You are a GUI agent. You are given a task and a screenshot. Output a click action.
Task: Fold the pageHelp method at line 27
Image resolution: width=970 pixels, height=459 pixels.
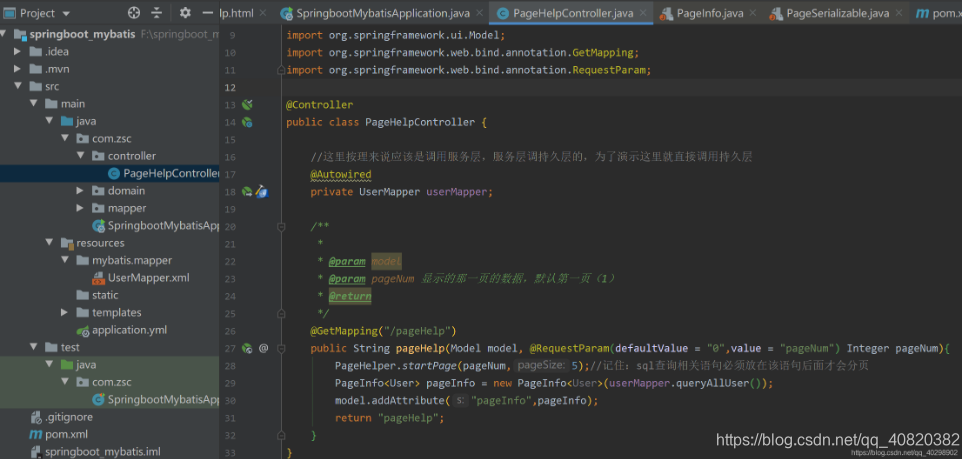click(x=281, y=348)
